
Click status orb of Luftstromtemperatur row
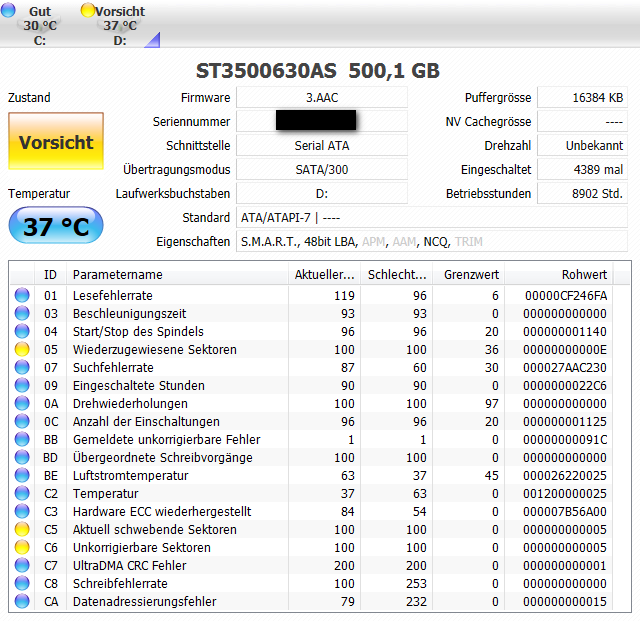tap(22, 475)
